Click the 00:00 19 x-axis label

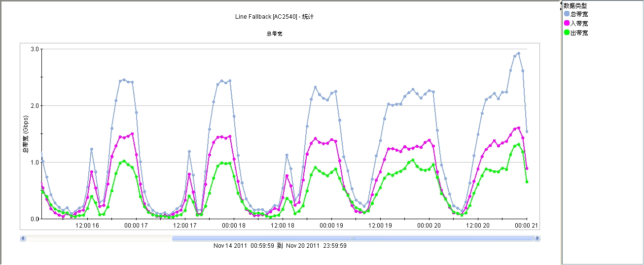point(331,226)
